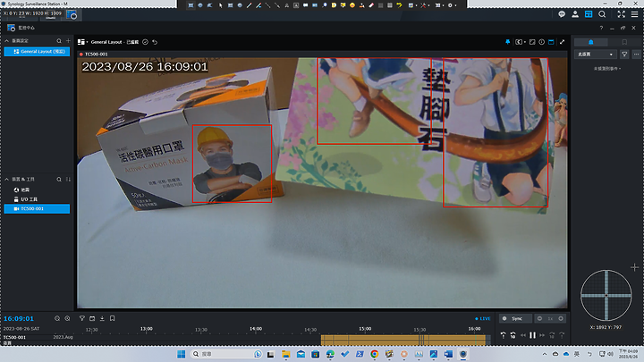Click the sort devices icon
The width and height of the screenshot is (644, 362).
pos(68,180)
